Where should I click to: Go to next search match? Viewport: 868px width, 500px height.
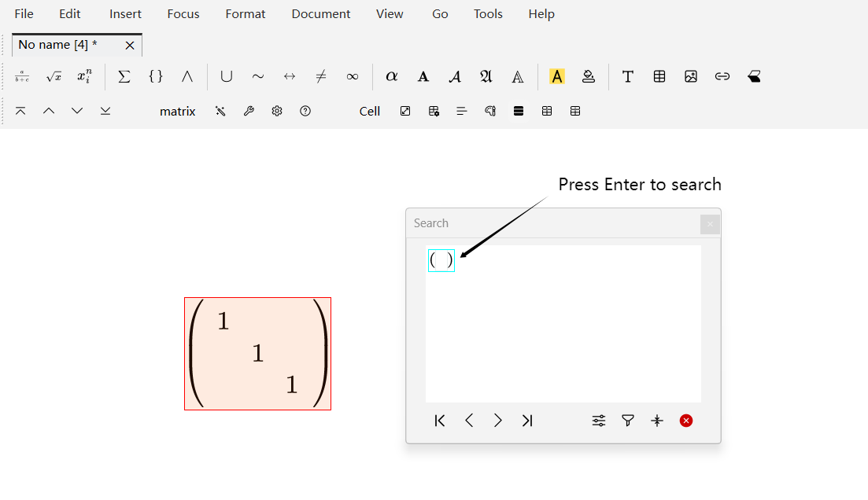498,421
